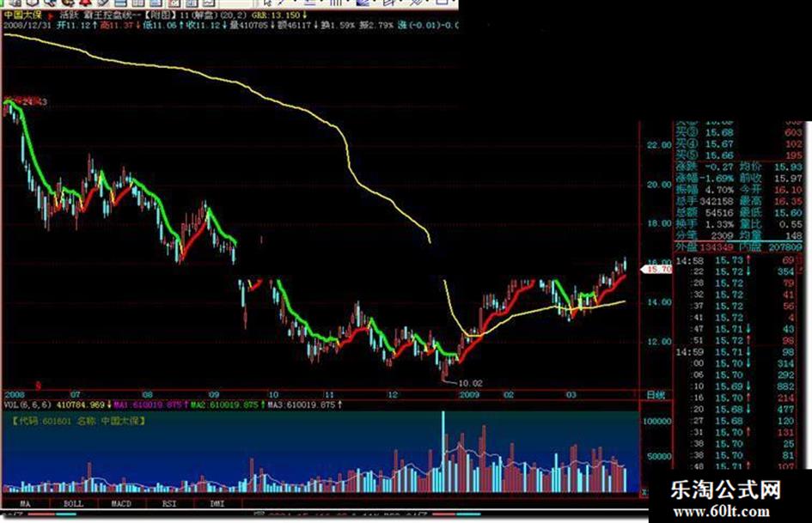Click the 内盘 value 207809
This screenshot has height=523, width=812.
coord(785,247)
